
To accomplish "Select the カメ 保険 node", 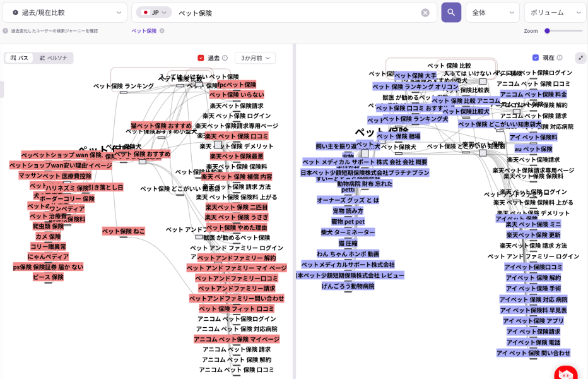I will [48, 236].
